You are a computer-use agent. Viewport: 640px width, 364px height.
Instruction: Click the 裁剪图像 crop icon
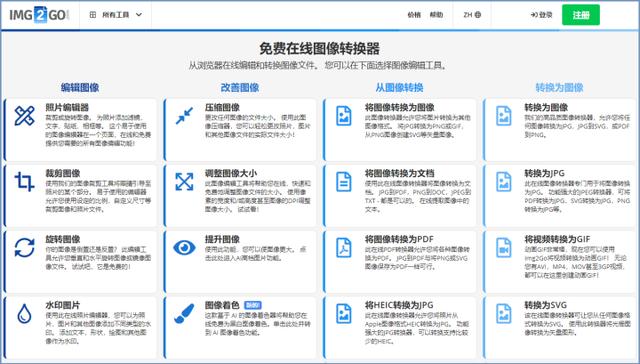click(24, 182)
